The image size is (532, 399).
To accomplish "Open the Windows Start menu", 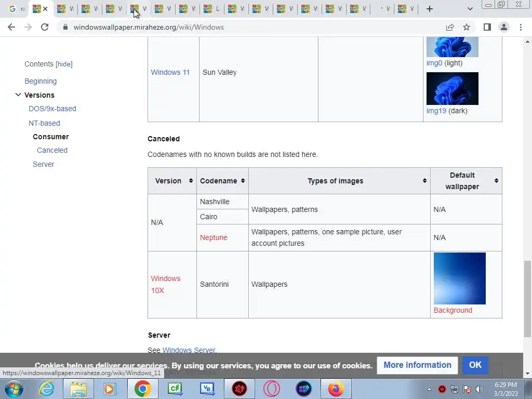I will coord(14,389).
